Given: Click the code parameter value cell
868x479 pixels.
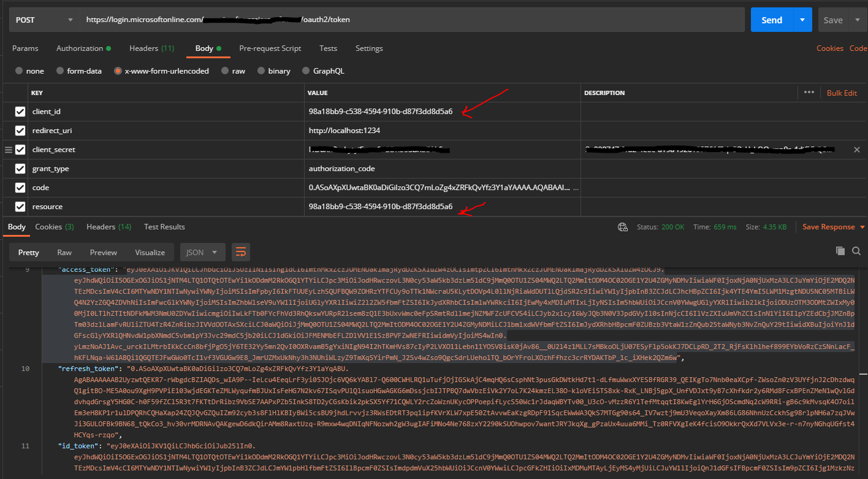Looking at the screenshot, I should coord(443,188).
